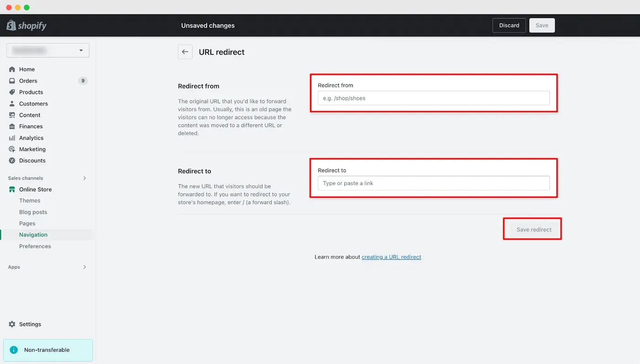Go to Customers section

33,104
